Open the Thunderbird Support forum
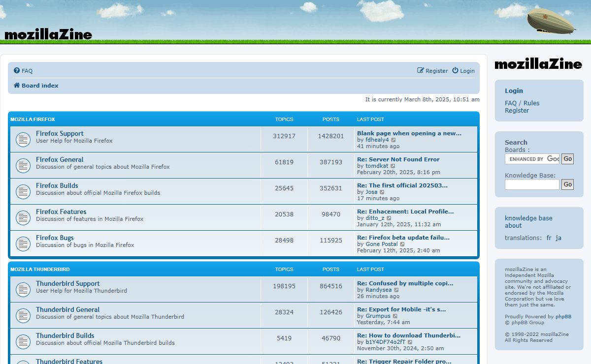 tap(68, 283)
